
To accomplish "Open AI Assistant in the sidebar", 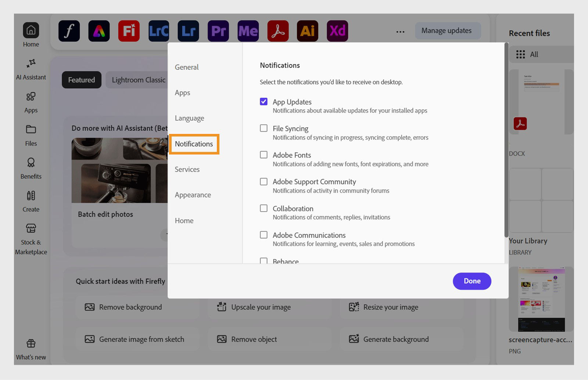I will click(31, 69).
